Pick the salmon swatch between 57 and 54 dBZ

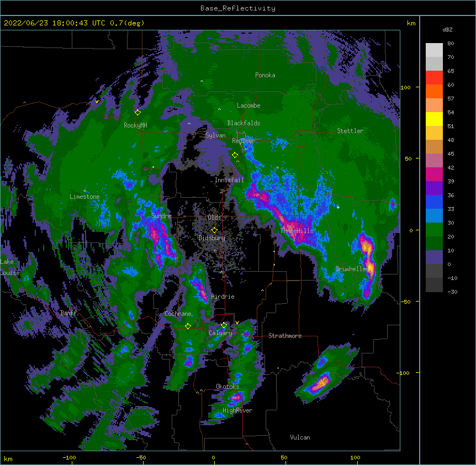click(x=434, y=105)
